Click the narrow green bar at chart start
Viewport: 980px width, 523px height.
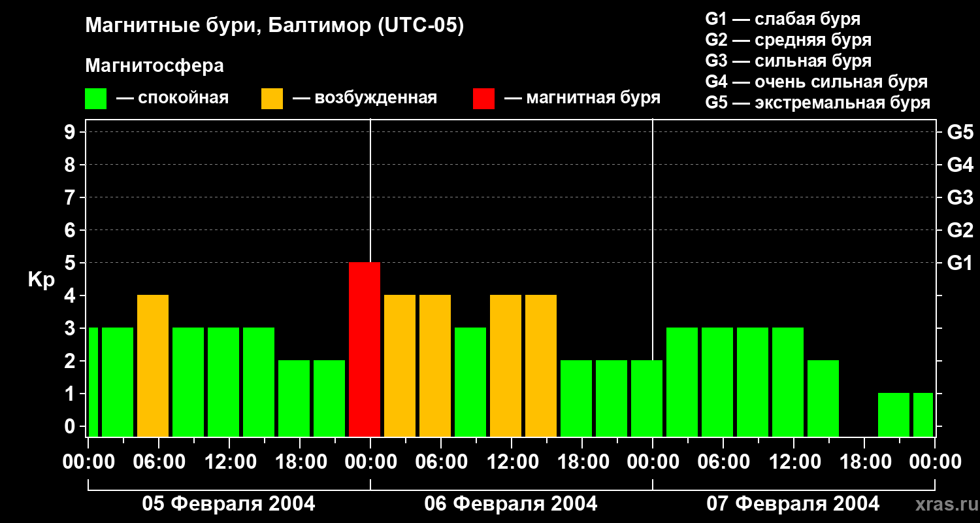[x=93, y=382]
